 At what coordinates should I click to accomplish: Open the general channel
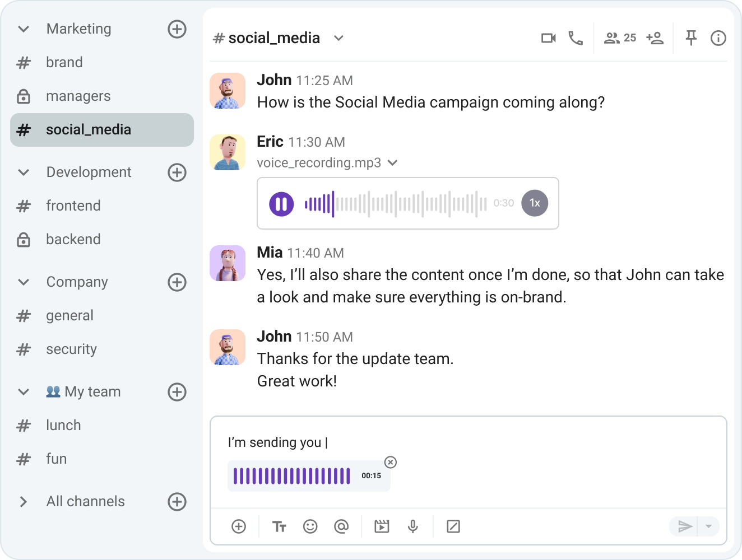click(x=69, y=315)
